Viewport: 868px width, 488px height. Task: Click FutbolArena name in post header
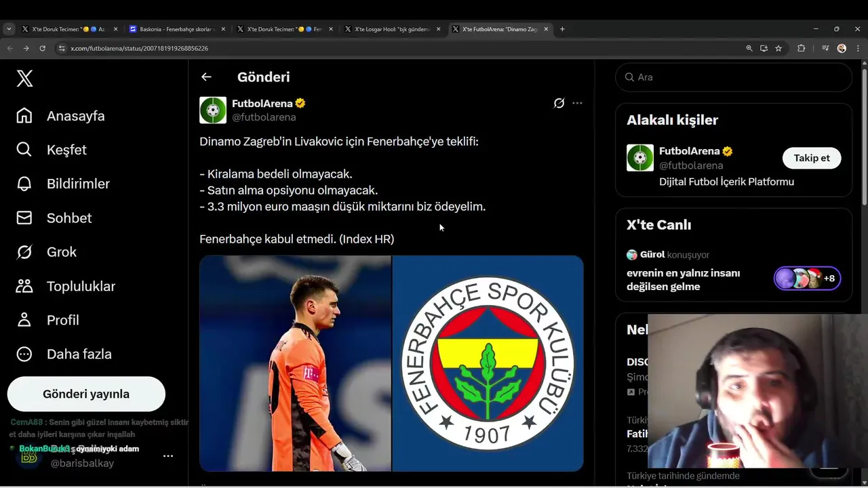[x=262, y=103]
